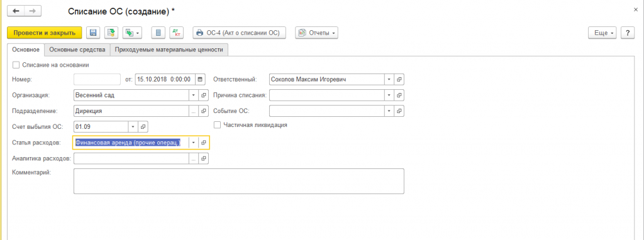
Task: Click the Счет выбытия field 01.09
Action: (101, 127)
